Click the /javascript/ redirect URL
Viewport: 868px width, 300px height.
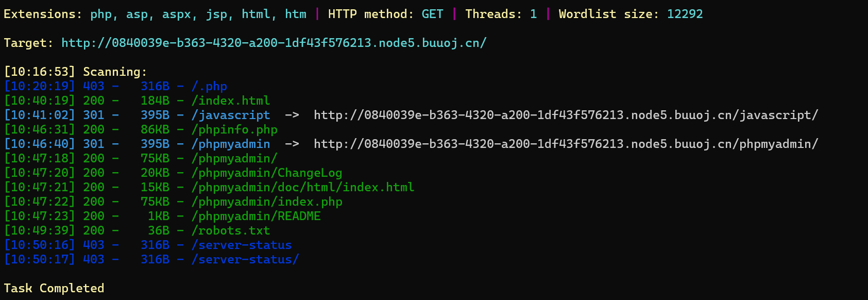point(566,115)
